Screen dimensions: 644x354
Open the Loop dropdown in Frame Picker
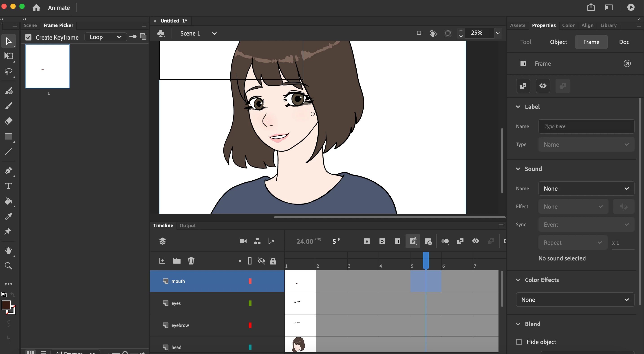click(105, 37)
